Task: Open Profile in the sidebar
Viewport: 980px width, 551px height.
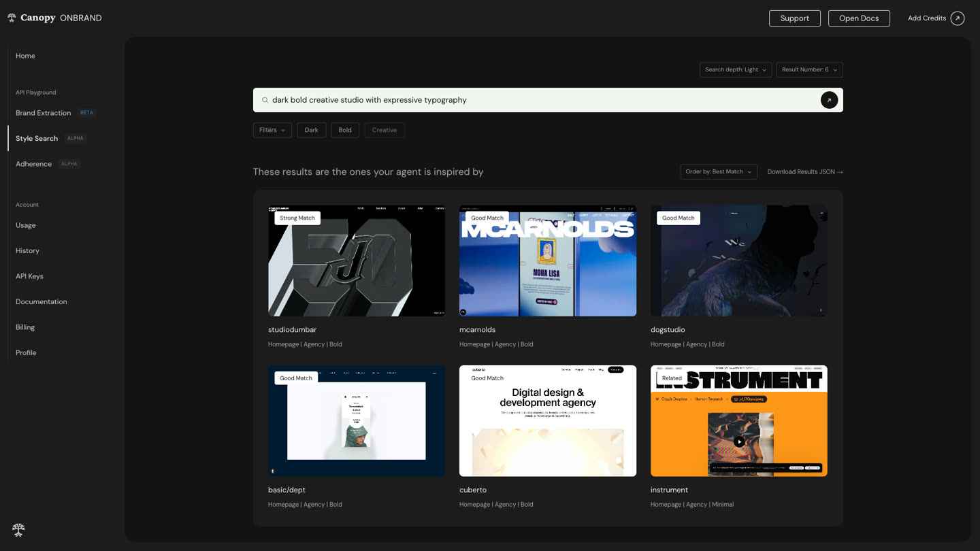Action: pos(26,353)
